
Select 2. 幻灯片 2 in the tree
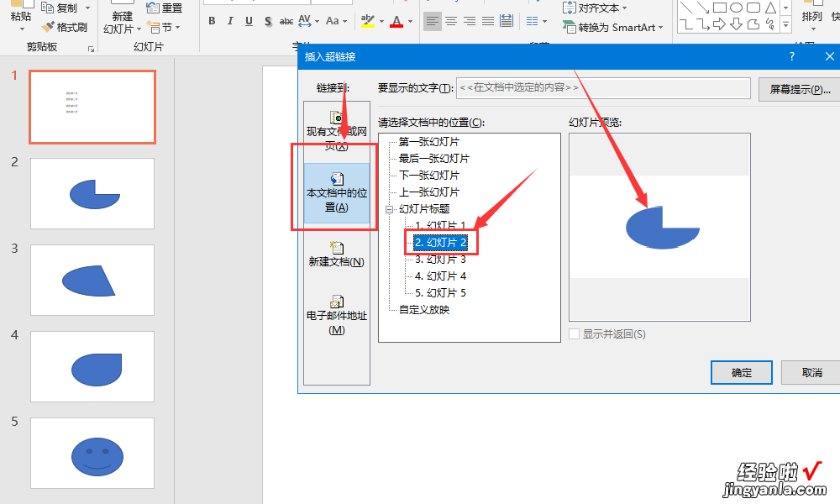click(x=440, y=243)
